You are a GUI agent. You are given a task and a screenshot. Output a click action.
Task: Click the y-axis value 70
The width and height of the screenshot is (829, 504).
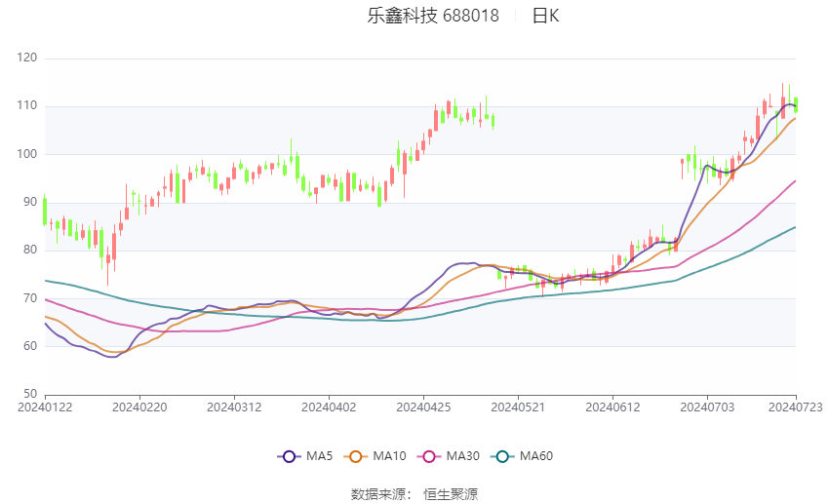(30, 298)
